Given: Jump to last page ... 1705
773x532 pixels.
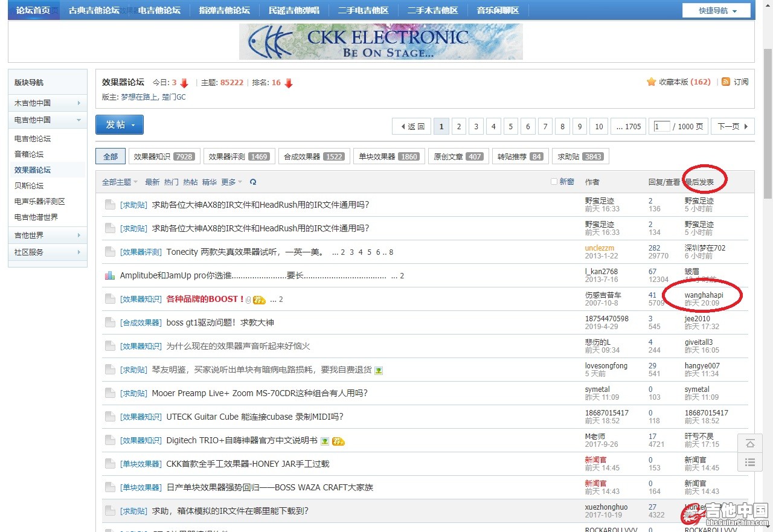Looking at the screenshot, I should coord(628,126).
